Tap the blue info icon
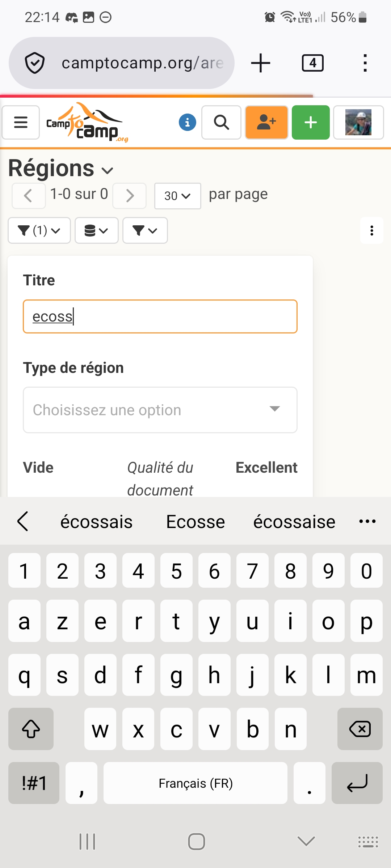The height and width of the screenshot is (868, 391). point(187,122)
